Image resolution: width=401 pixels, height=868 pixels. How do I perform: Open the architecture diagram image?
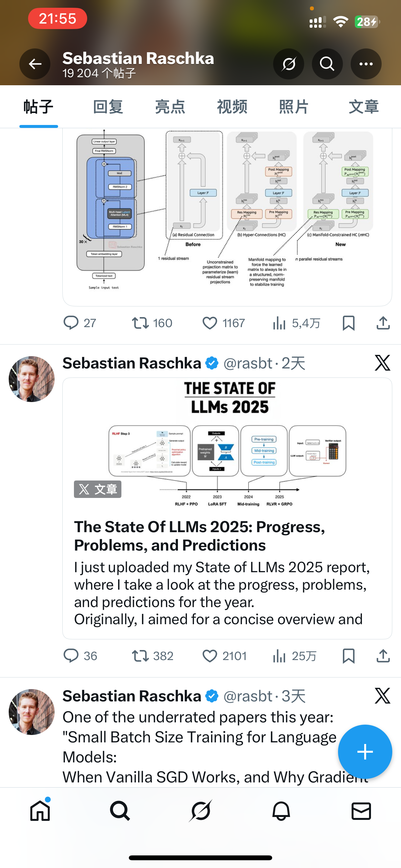click(227, 212)
